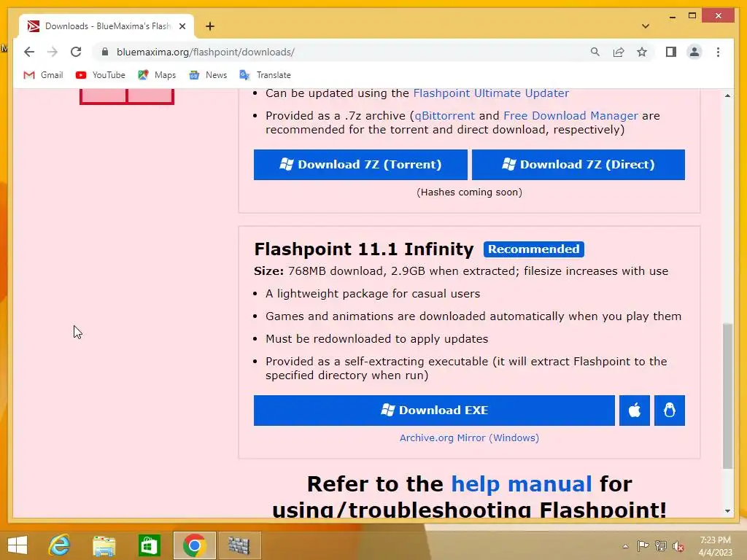The image size is (747, 560).
Task: Click the browser forward arrow
Action: [x=53, y=52]
